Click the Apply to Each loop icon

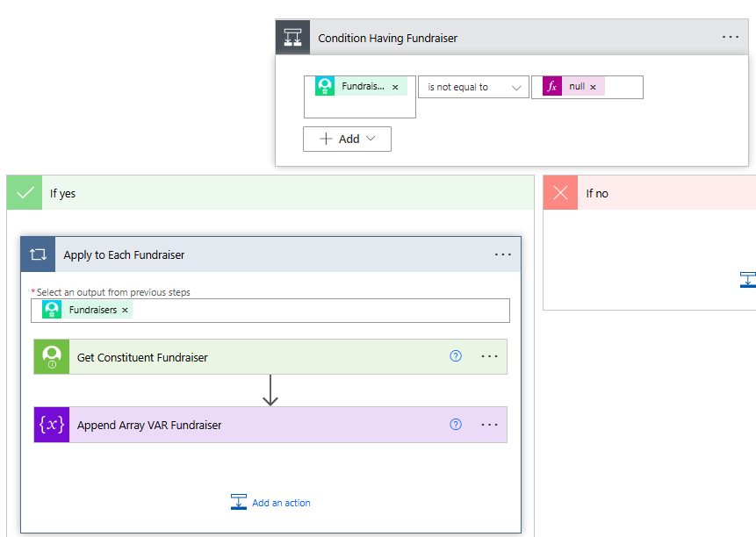(38, 254)
